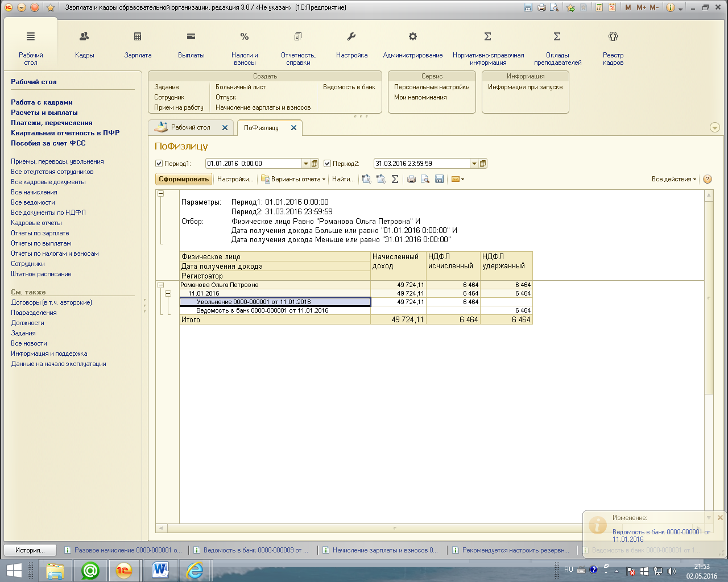This screenshot has height=582, width=728.
Task: Open the help question mark icon
Action: pyautogui.click(x=708, y=179)
